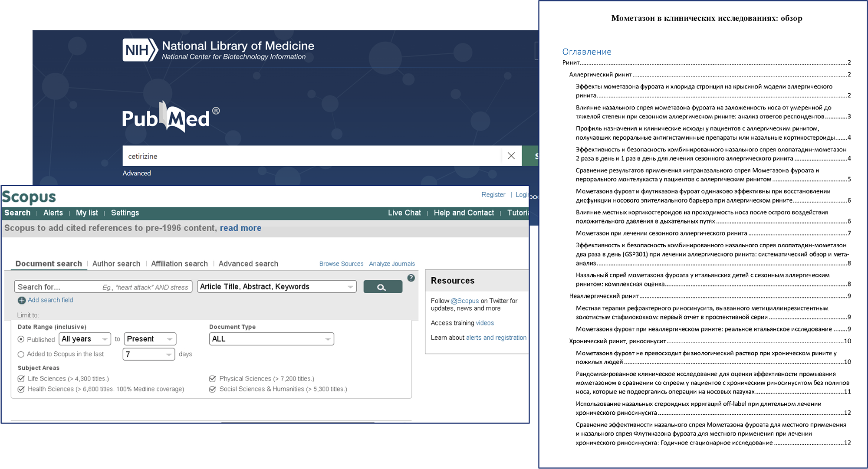
Task: Toggle the Life Sciences checkbox
Action: [21, 379]
